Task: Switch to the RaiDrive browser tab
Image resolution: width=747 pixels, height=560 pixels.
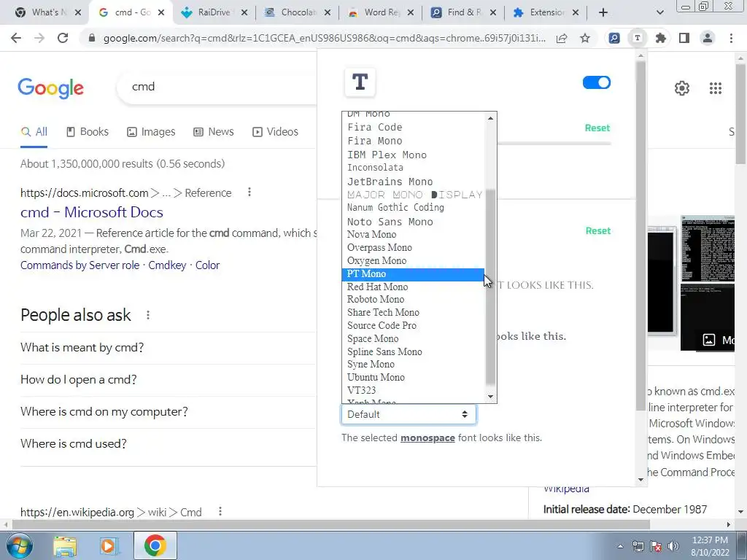Action: pos(214,12)
